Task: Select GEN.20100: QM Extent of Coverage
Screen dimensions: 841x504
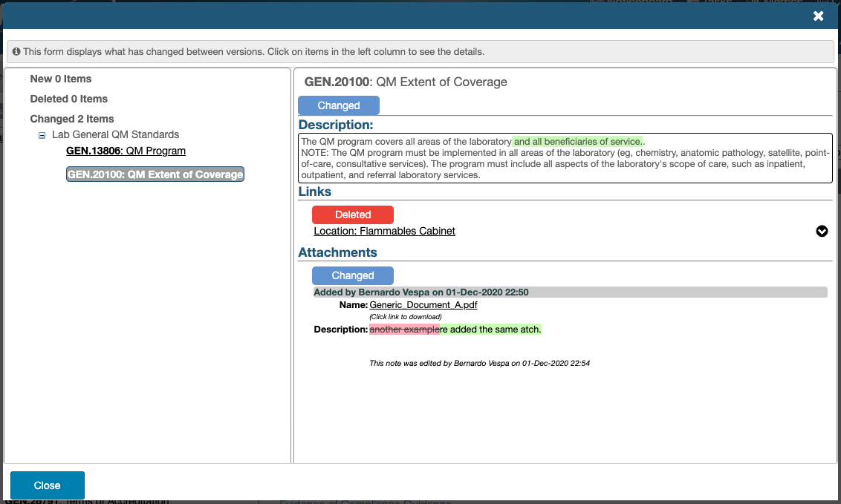Action: 155,174
